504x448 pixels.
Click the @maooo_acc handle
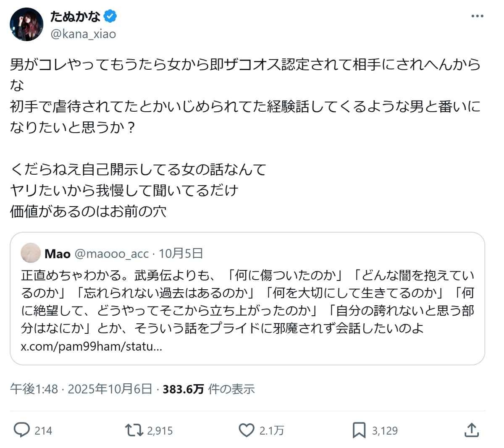coord(111,254)
